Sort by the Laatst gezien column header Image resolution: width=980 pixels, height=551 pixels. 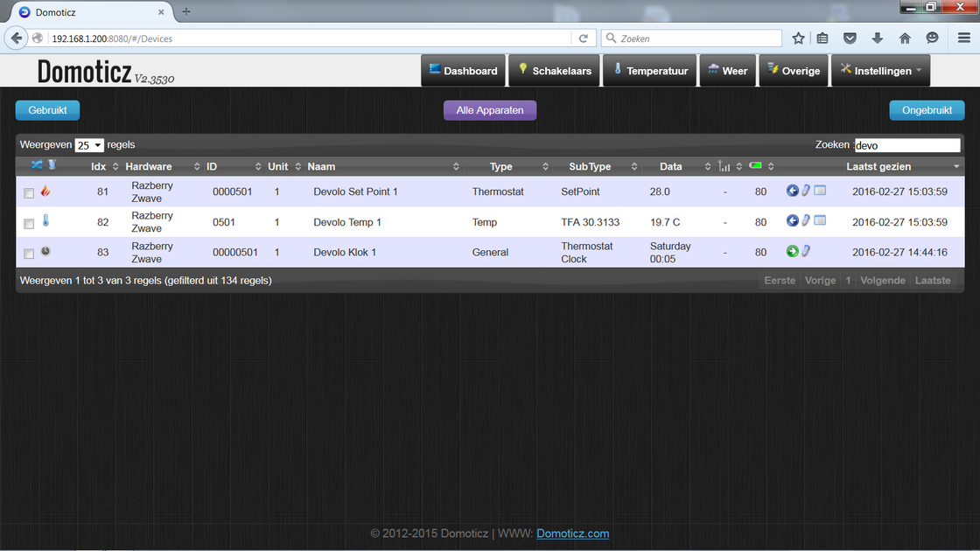coord(878,166)
